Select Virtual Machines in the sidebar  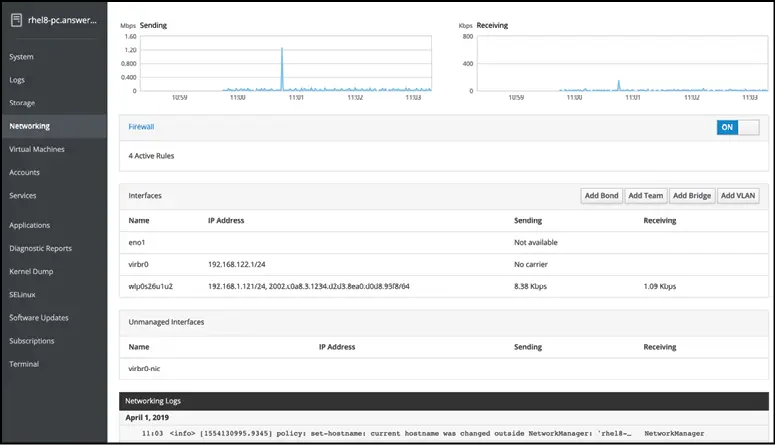(37, 149)
